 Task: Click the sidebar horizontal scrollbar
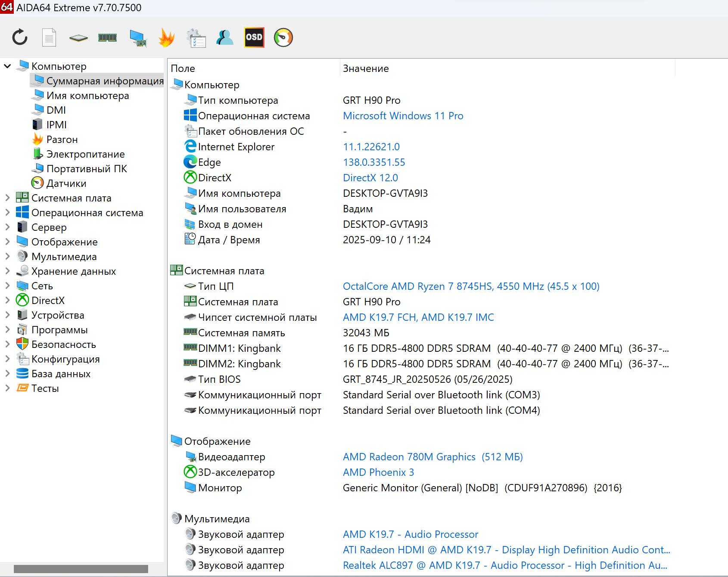click(81, 569)
